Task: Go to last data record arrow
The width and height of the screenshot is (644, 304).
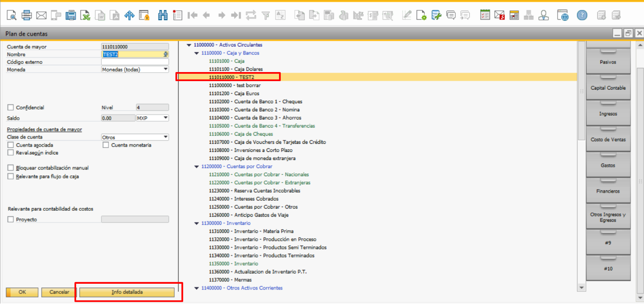Action: (x=236, y=15)
